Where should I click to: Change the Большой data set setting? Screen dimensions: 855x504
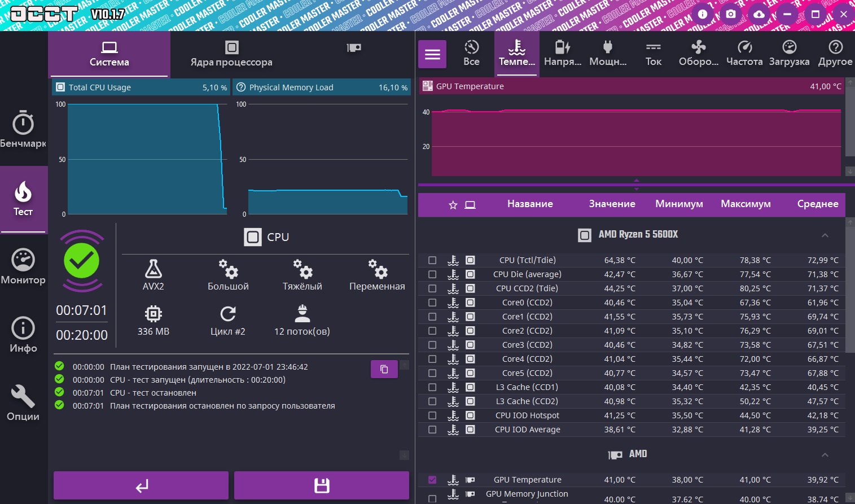(228, 275)
